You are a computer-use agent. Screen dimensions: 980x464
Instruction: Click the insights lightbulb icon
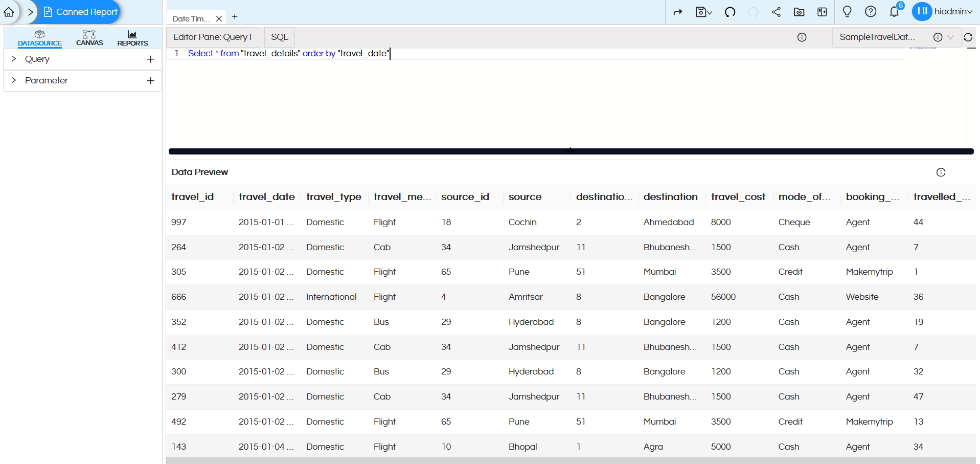847,11
